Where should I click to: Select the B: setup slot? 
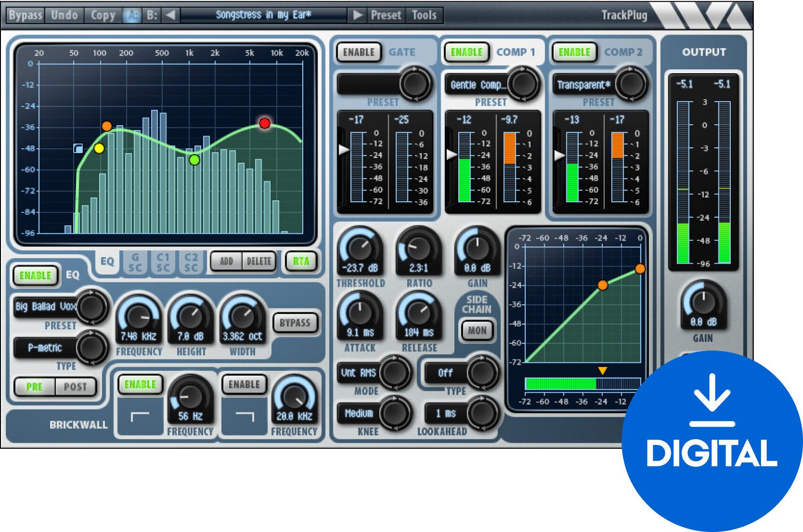point(152,15)
